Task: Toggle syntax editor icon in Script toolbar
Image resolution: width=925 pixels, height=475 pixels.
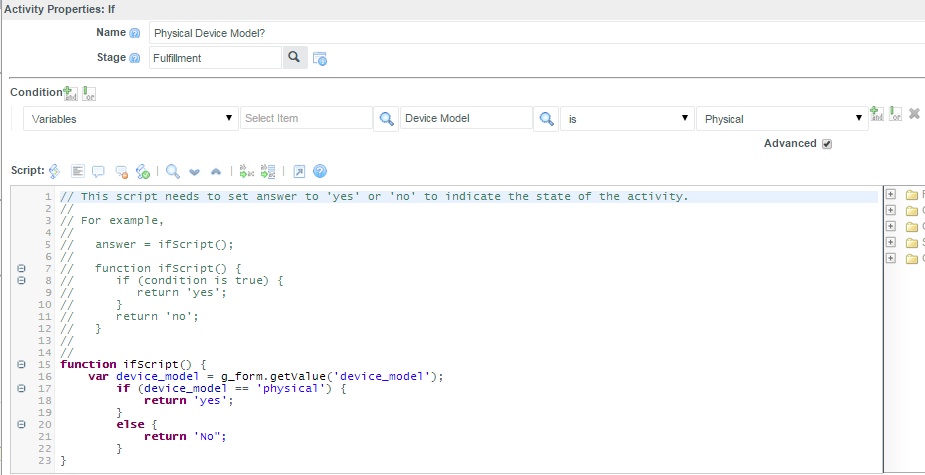Action: point(55,171)
